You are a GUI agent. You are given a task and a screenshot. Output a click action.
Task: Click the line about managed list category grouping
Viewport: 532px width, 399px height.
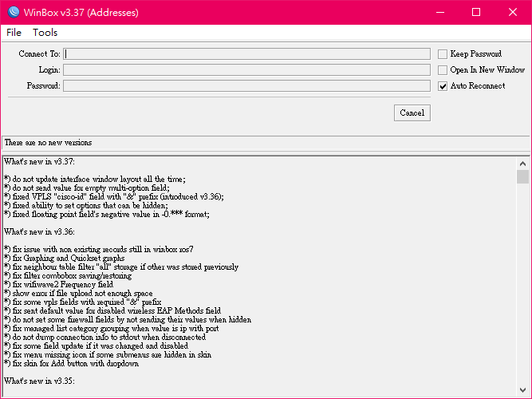click(112, 328)
